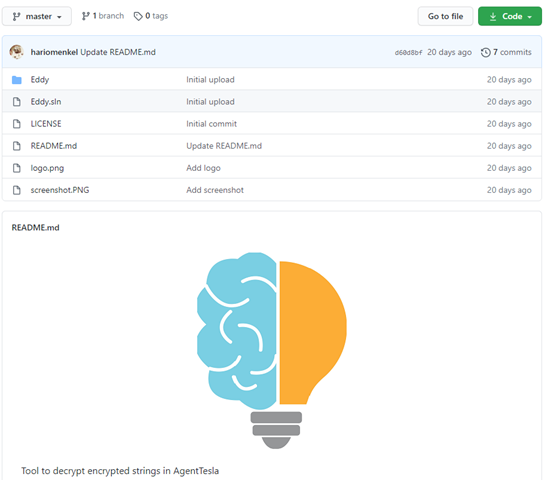Click the tag icon next to 0 tags

pos(138,16)
